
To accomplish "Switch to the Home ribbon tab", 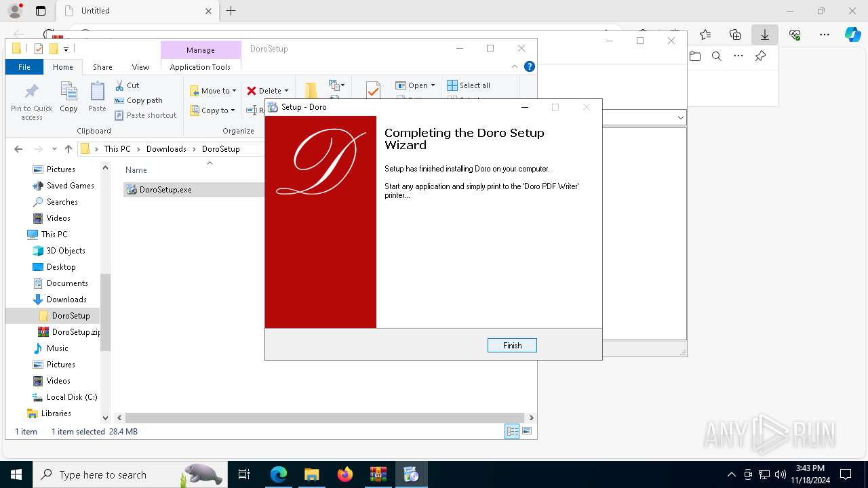I will pos(63,67).
